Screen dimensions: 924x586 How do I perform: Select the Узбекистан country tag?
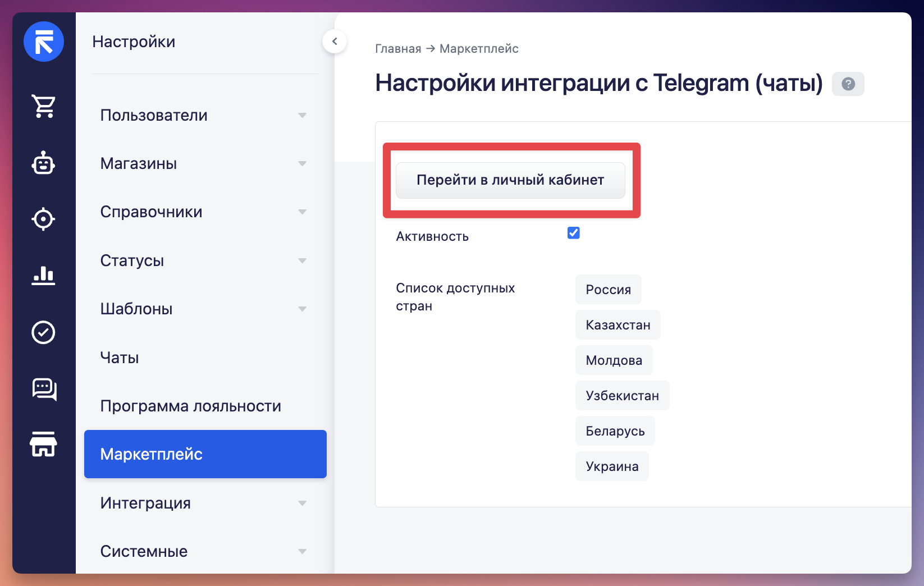coord(623,396)
